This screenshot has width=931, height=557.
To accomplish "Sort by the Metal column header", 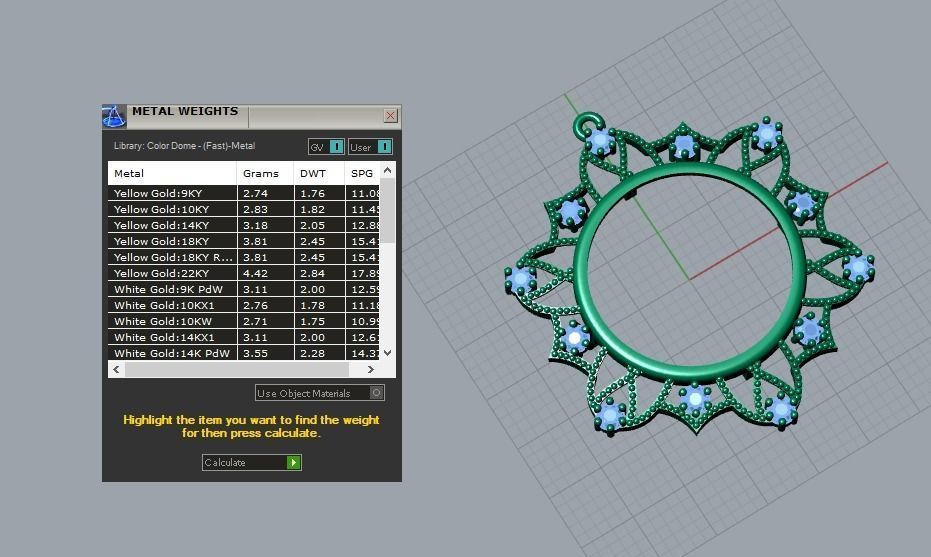I will click(x=172, y=173).
